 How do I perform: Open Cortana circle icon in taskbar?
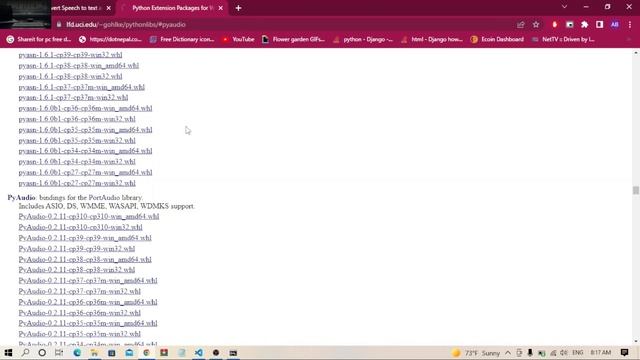42,353
